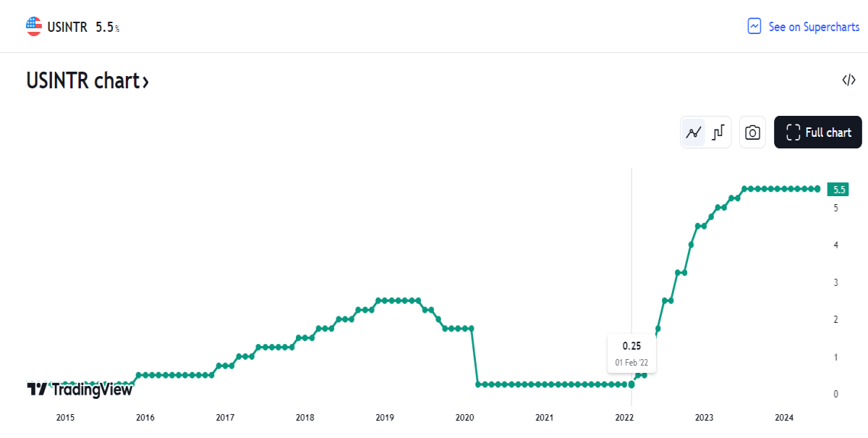Click the TradingView logo watermark
Viewport: 868px width, 438px height.
80,389
